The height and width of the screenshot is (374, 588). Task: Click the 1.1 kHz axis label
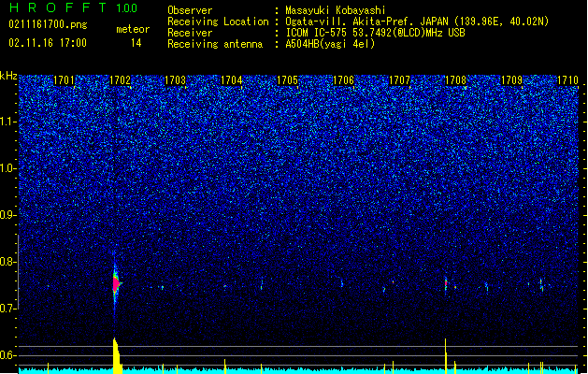[8, 122]
